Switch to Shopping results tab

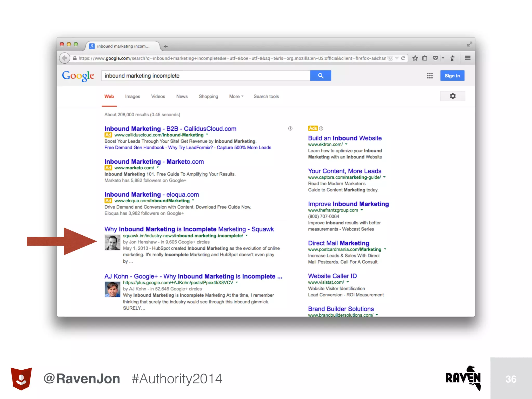tap(208, 96)
